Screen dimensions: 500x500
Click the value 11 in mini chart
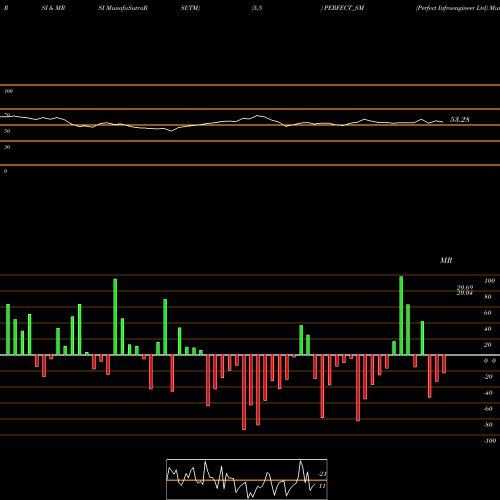pyautogui.click(x=322, y=486)
